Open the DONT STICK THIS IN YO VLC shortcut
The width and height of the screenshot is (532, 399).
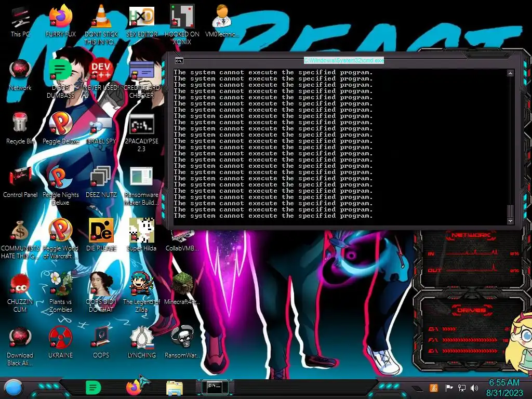coord(101,24)
